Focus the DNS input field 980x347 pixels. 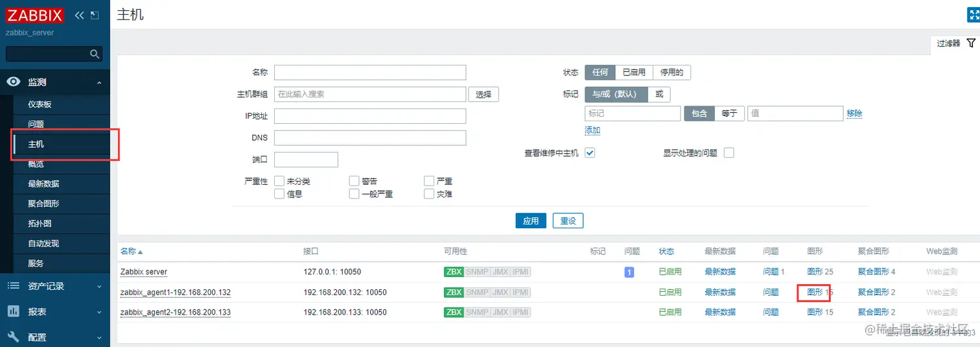370,138
